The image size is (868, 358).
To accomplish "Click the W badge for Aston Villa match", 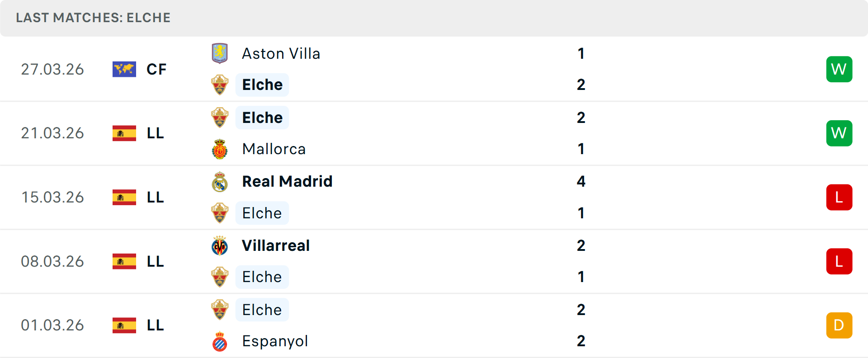I will pos(839,69).
